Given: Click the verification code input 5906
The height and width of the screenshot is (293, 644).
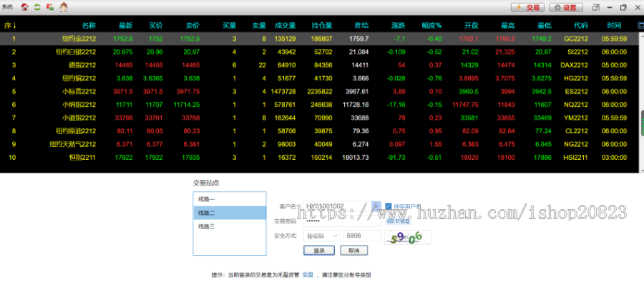Looking at the screenshot, I should 362,236.
